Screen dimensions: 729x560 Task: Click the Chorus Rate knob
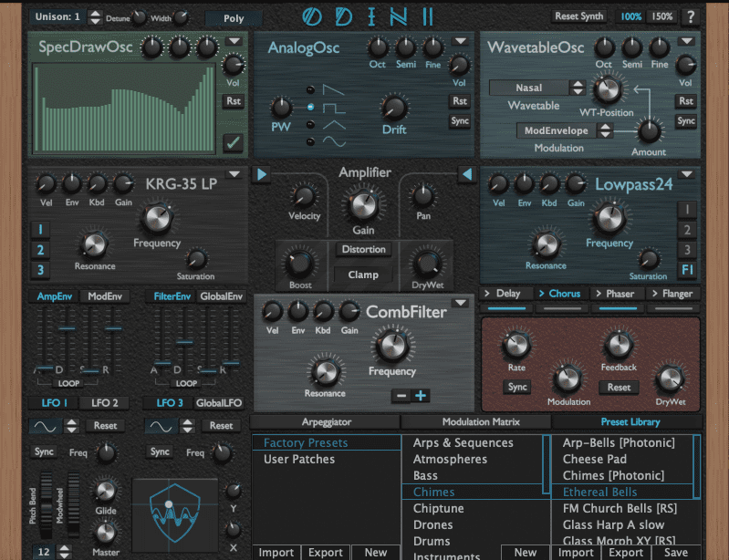click(x=516, y=345)
